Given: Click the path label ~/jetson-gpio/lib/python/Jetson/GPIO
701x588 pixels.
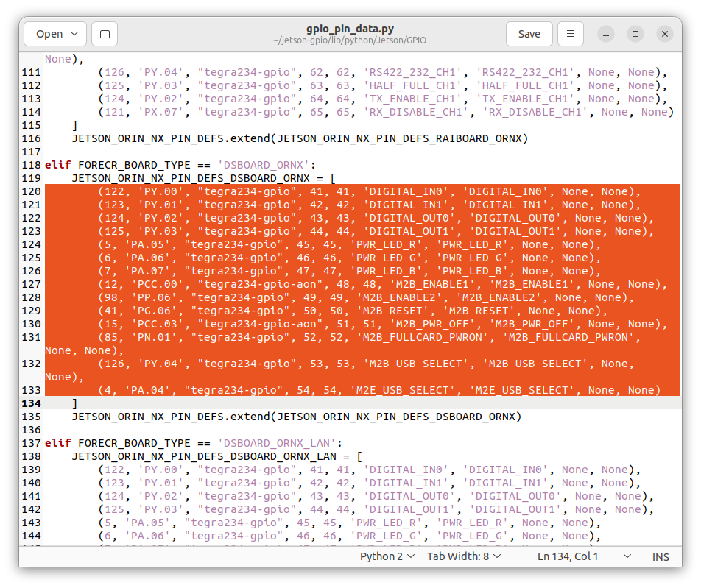Looking at the screenshot, I should tap(350, 40).
